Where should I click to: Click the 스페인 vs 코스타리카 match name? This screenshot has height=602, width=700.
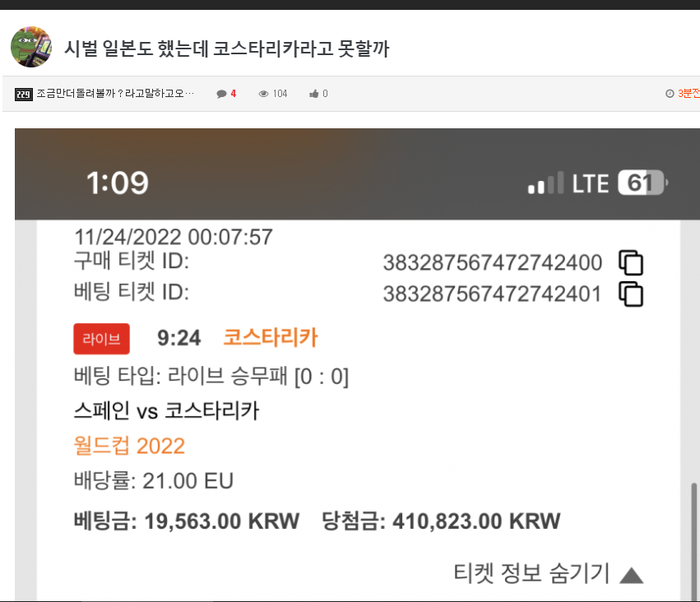coord(166,410)
